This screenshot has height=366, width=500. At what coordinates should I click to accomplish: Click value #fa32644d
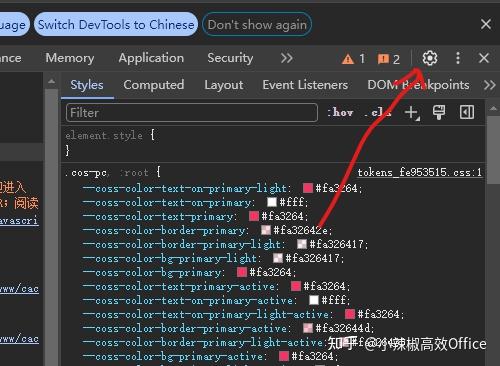click(x=343, y=328)
